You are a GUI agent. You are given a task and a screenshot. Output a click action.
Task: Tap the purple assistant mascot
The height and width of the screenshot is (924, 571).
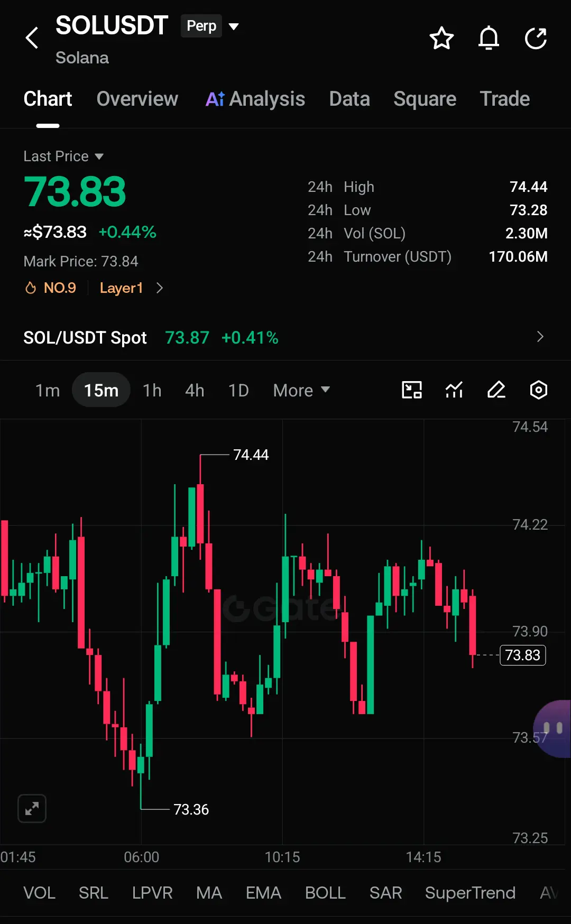tap(553, 729)
